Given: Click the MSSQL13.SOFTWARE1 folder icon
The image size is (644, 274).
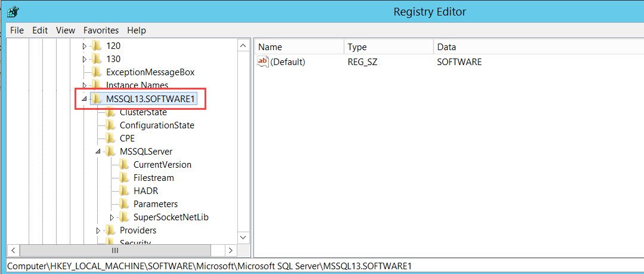Looking at the screenshot, I should pos(97,98).
